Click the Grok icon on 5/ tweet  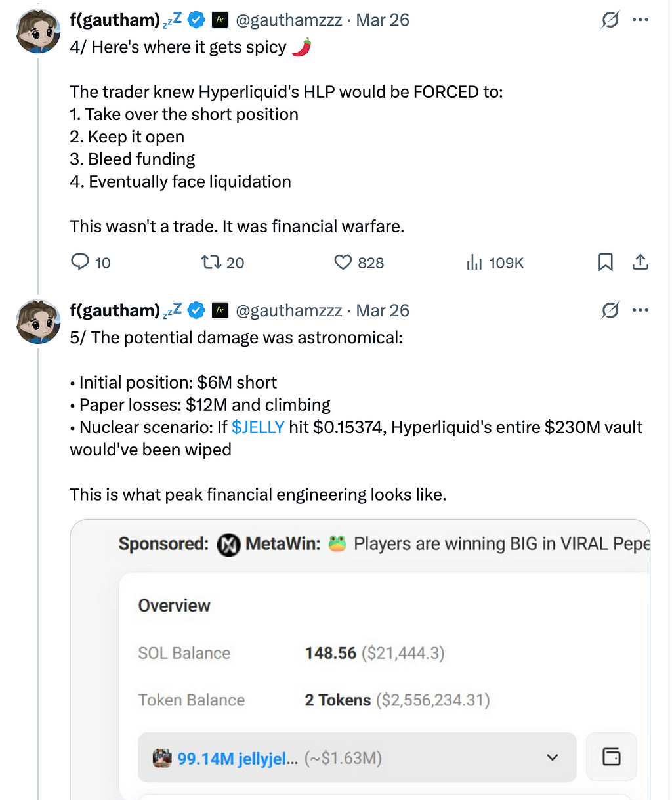point(610,310)
